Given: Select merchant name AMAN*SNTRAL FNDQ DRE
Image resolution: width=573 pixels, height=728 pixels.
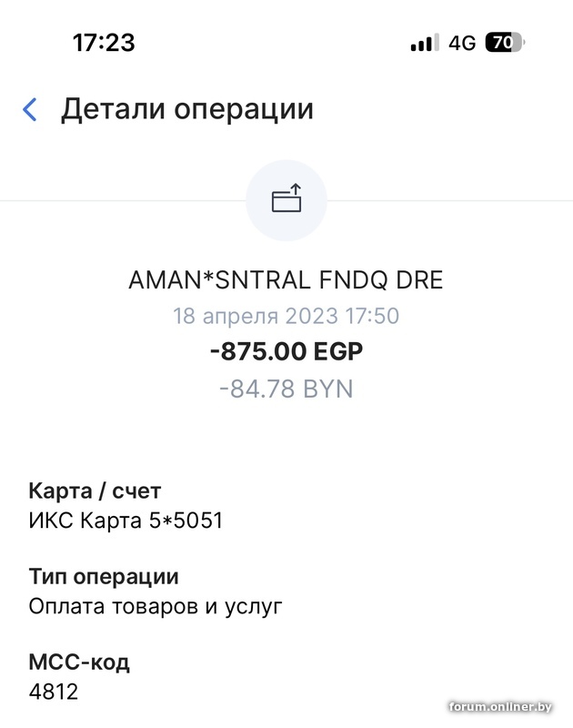Looking at the screenshot, I should point(286,279).
